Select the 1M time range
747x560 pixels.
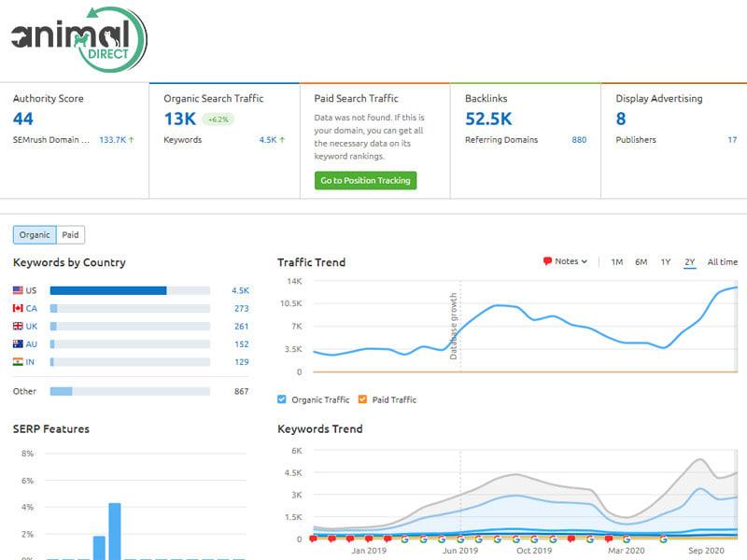tap(615, 262)
